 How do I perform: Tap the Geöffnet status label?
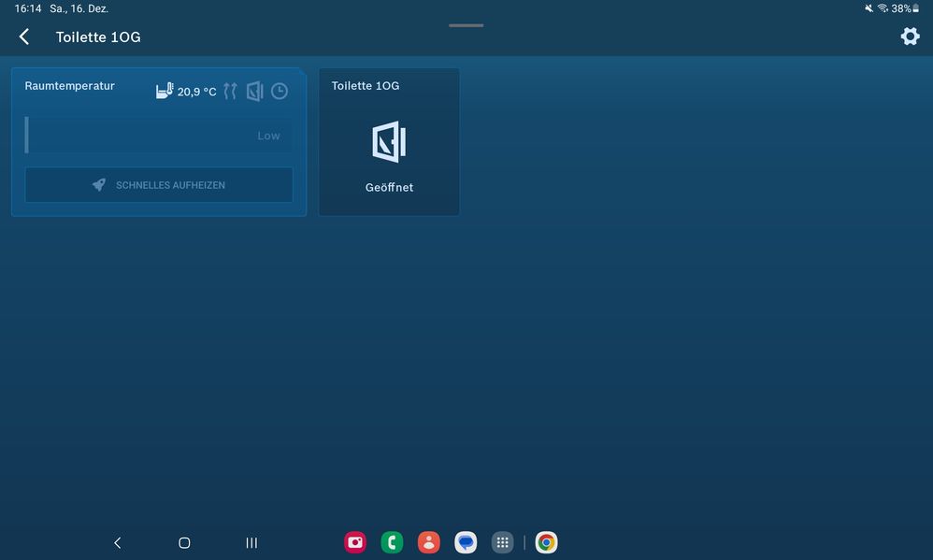[389, 187]
